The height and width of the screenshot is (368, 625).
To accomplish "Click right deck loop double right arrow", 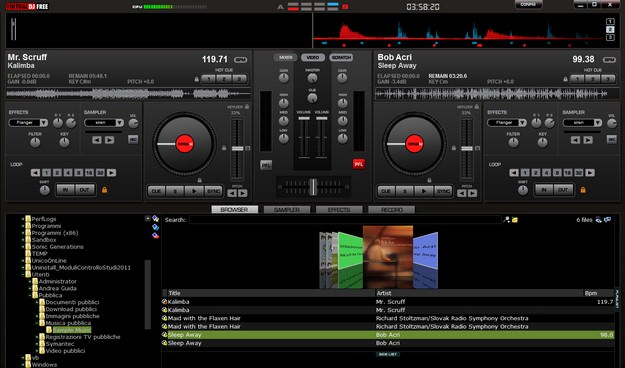I will pyautogui.click(x=590, y=173).
